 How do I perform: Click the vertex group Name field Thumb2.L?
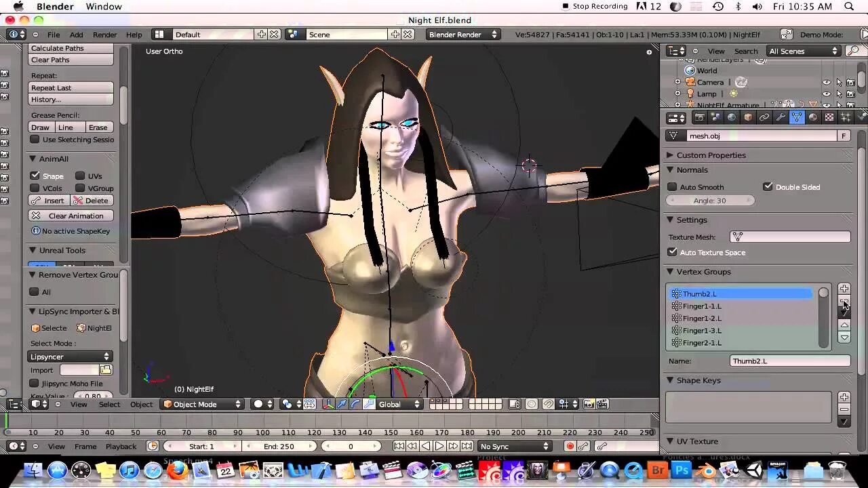point(790,361)
